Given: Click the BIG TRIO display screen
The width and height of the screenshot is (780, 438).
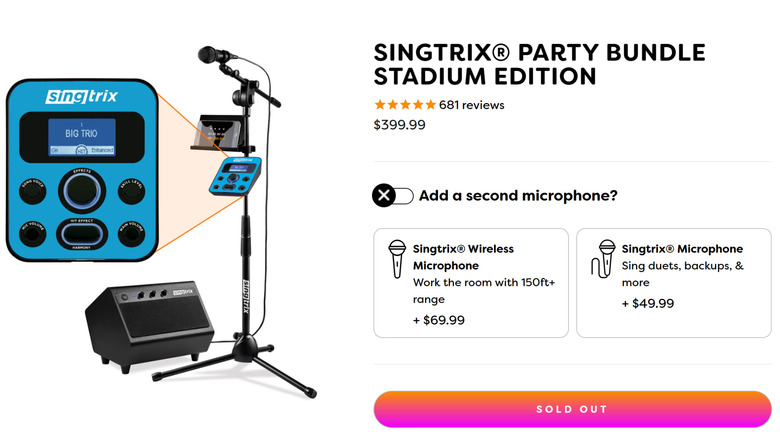Looking at the screenshot, I should (83, 136).
